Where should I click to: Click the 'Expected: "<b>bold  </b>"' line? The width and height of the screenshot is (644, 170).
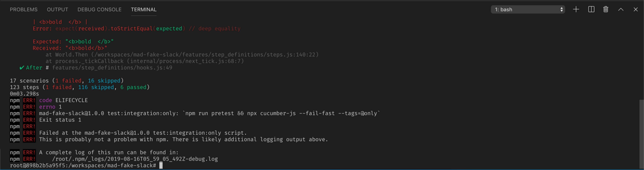pyautogui.click(x=73, y=42)
